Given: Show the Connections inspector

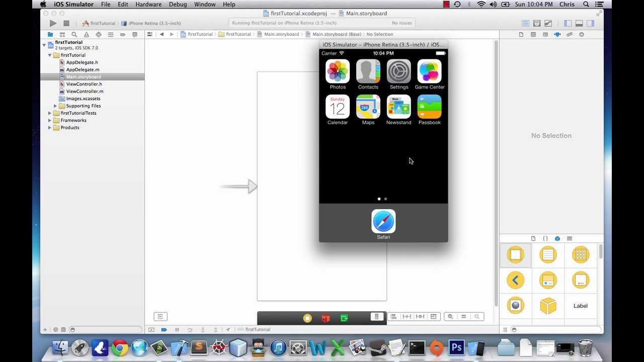Looking at the screenshot, I should [582, 34].
